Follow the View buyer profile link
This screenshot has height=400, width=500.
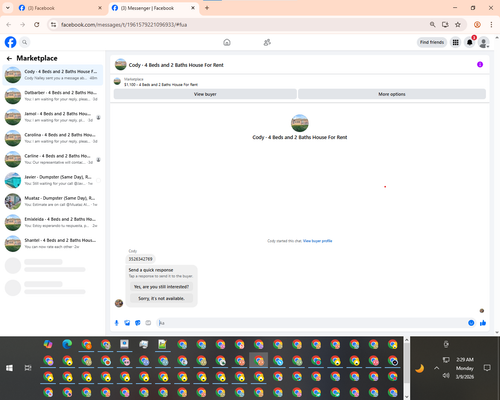coord(317,241)
